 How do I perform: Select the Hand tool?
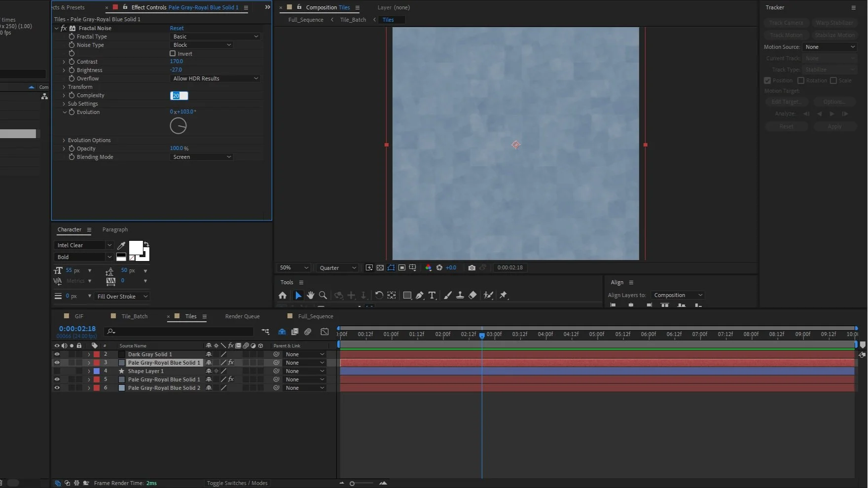310,295
